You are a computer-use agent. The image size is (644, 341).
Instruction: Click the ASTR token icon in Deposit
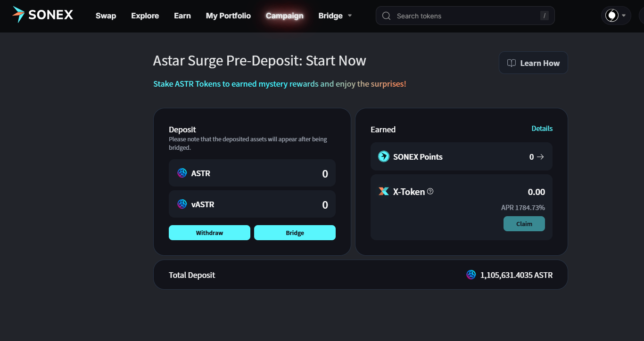click(x=182, y=173)
